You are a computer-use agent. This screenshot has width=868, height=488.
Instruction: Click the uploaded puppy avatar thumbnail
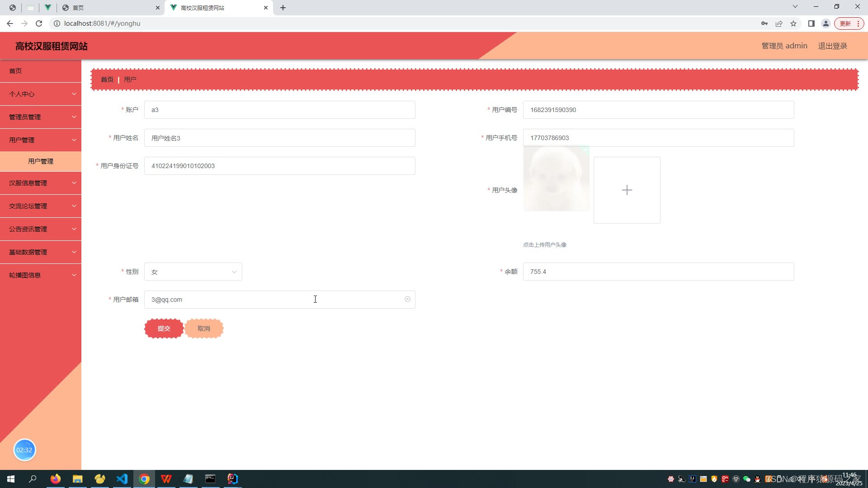tap(556, 179)
